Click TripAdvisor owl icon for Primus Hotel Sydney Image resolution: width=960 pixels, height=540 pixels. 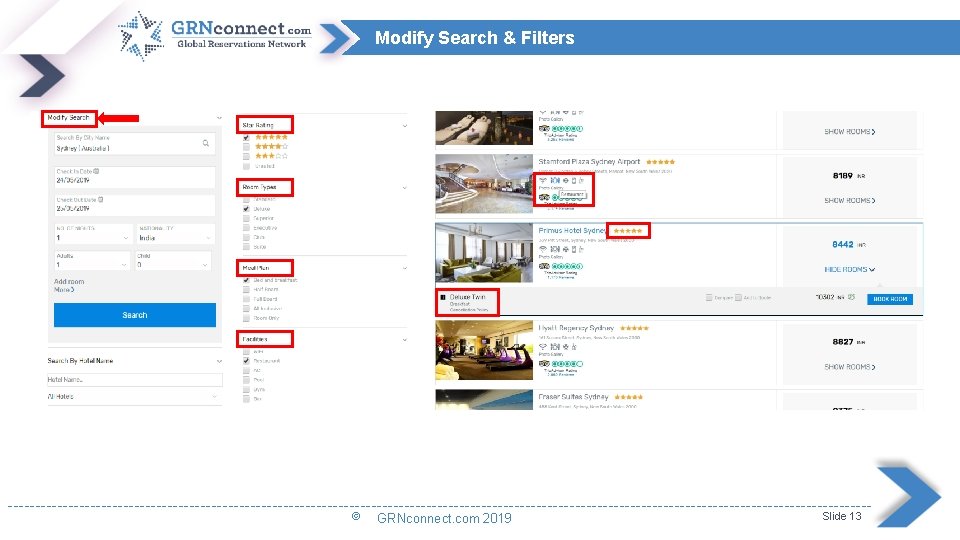(544, 266)
